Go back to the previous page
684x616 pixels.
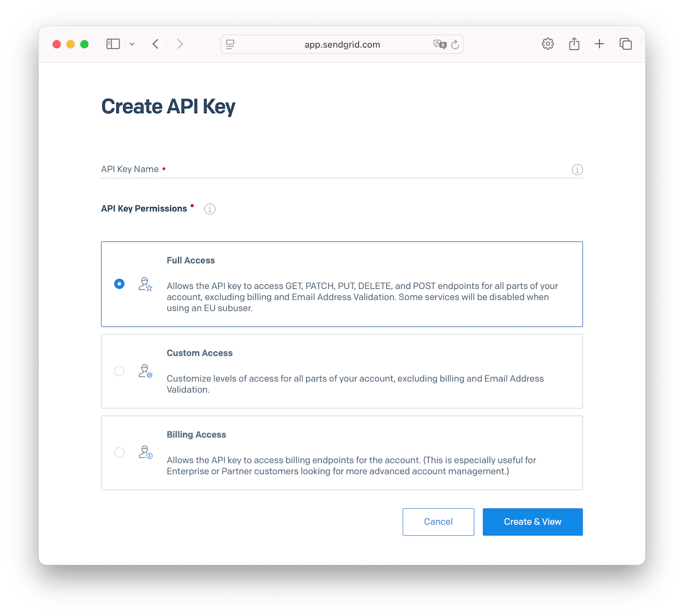click(156, 44)
